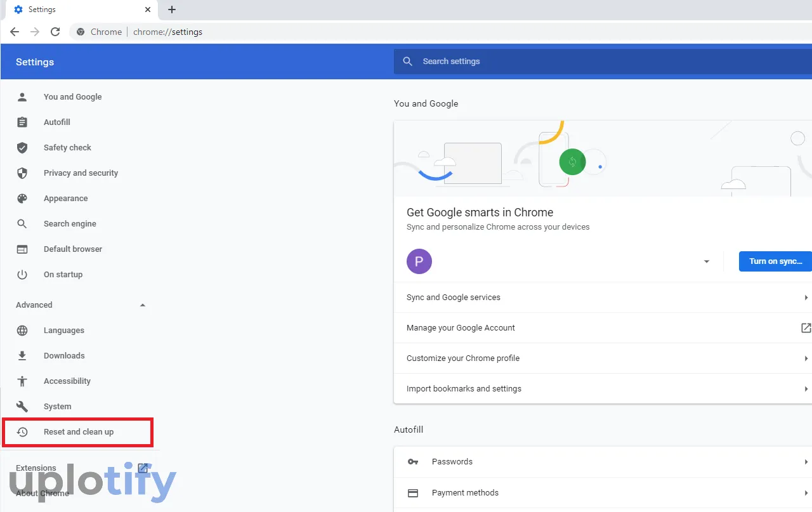Screen dimensions: 812x512
Task: Click the Payment methods card icon
Action: pyautogui.click(x=413, y=493)
